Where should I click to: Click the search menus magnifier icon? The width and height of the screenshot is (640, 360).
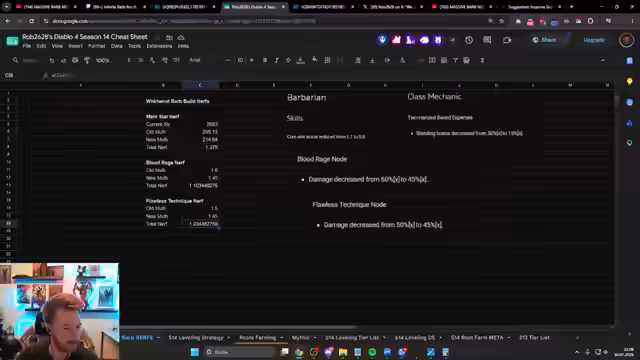point(16,60)
